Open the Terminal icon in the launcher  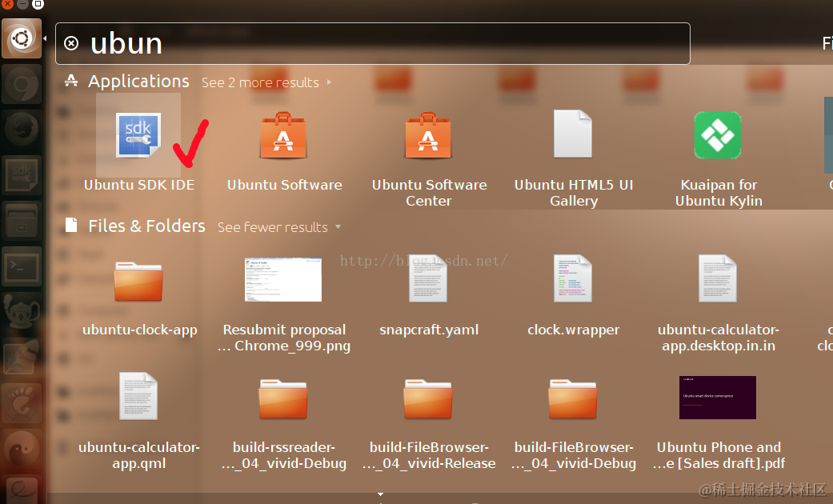pos(22,266)
